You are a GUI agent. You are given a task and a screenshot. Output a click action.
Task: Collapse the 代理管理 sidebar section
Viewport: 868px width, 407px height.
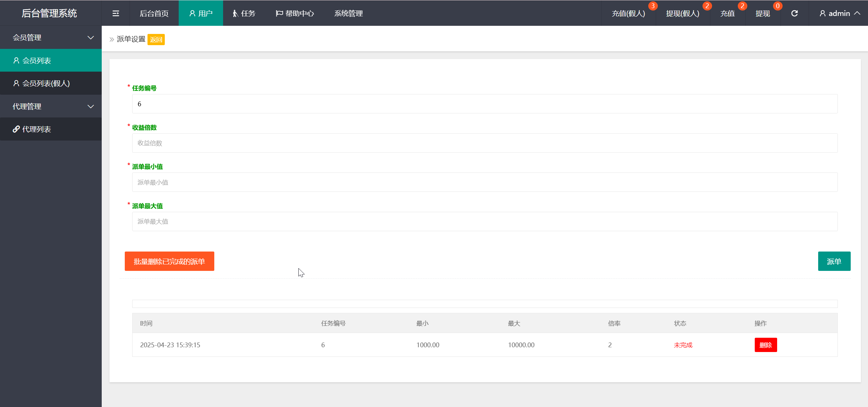pos(91,107)
